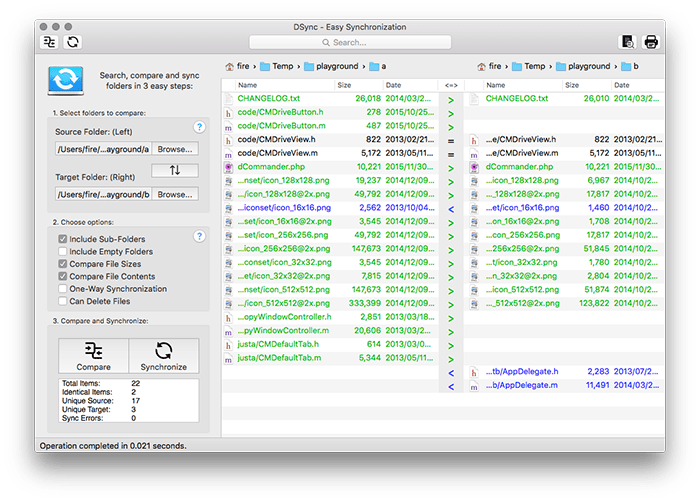Click size value 333,399 in left pane
This screenshot has height=502, width=700.
(x=365, y=303)
